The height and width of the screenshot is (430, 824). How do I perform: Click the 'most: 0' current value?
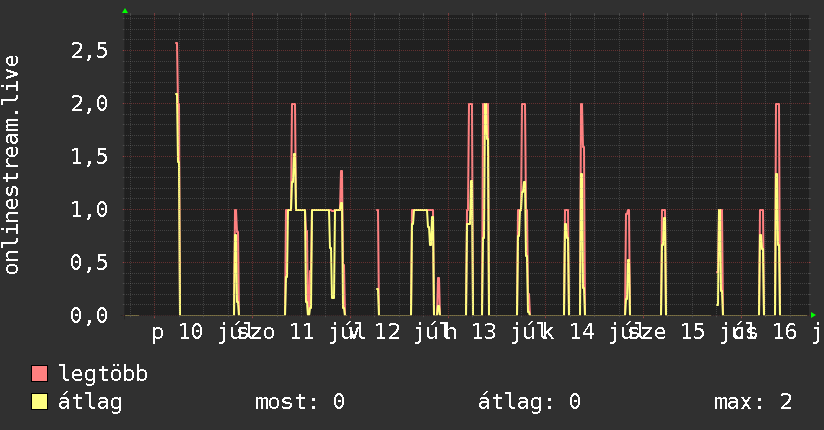300,402
